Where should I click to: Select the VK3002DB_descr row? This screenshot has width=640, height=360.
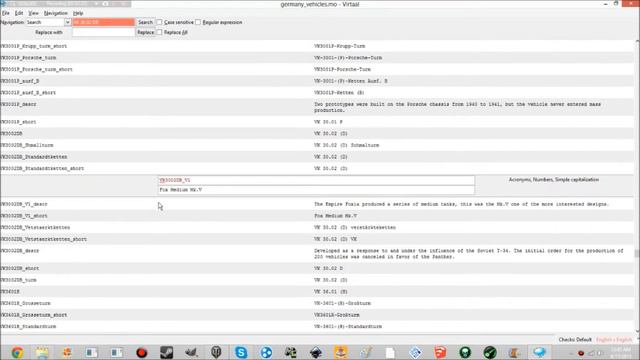[317, 254]
